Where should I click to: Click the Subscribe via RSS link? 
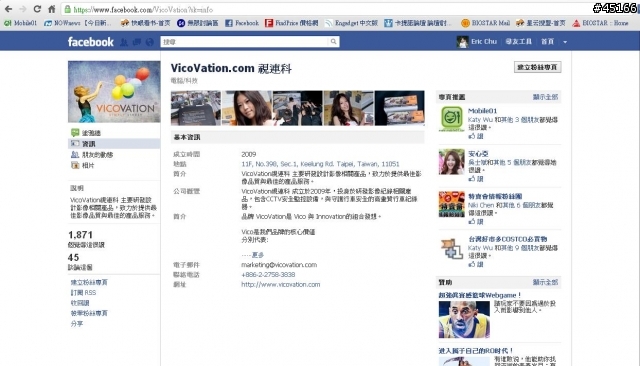[83, 293]
